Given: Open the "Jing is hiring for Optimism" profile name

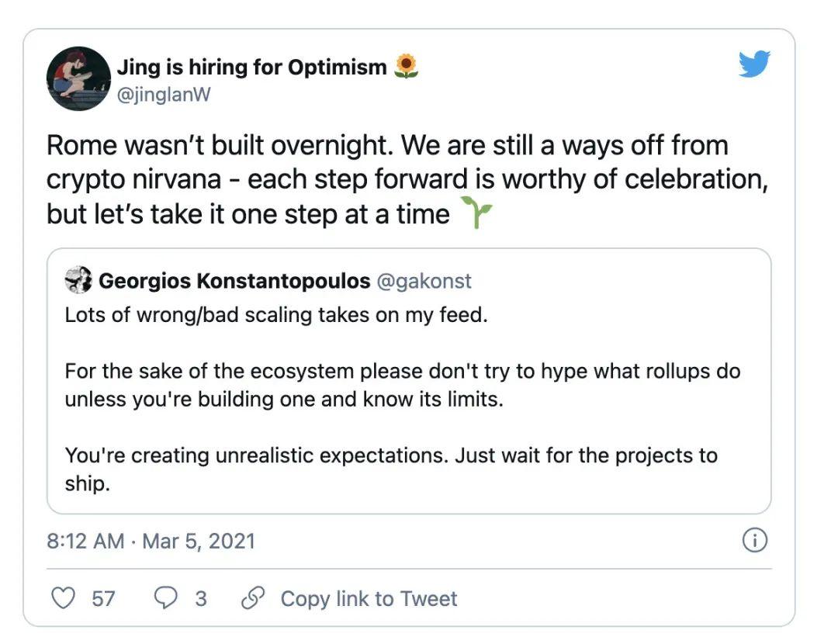Looking at the screenshot, I should tap(251, 68).
